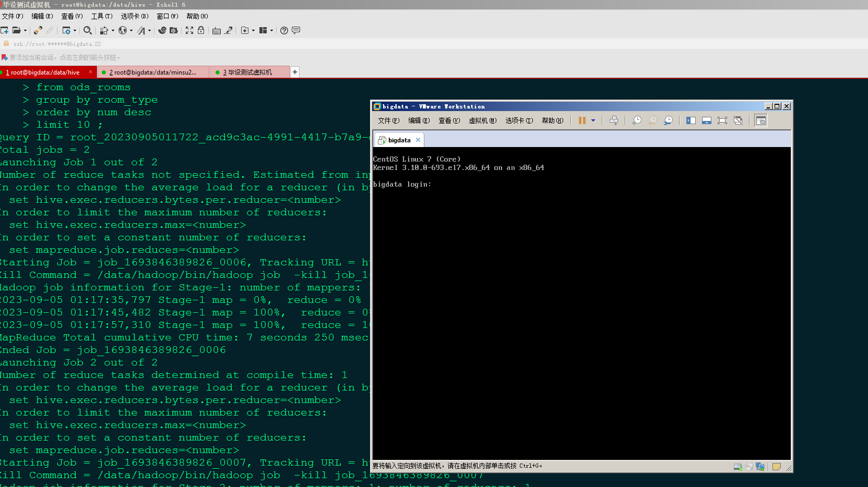Click the New session icon in Xshell toolbar
The image size is (868, 487).
(x=5, y=30)
